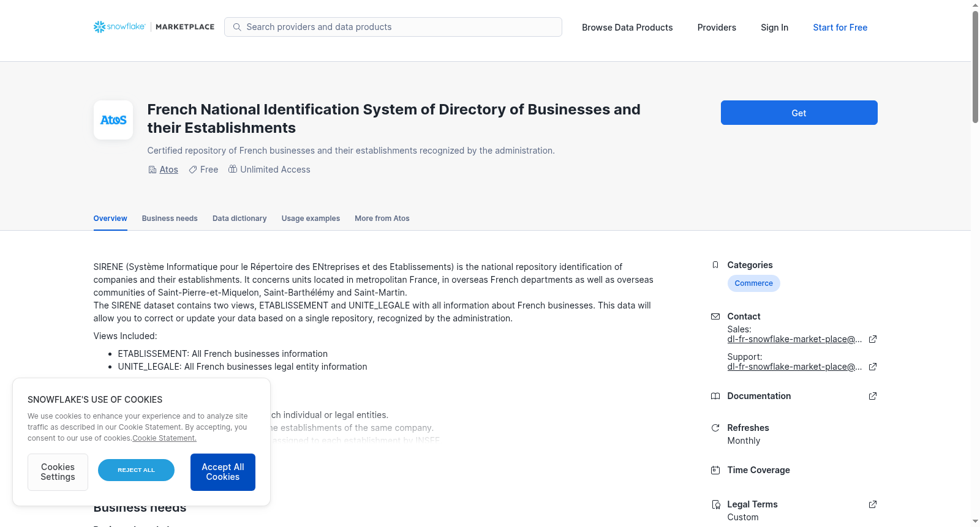Click the Sales contact email link
Image resolution: width=980 pixels, height=527 pixels.
794,339
